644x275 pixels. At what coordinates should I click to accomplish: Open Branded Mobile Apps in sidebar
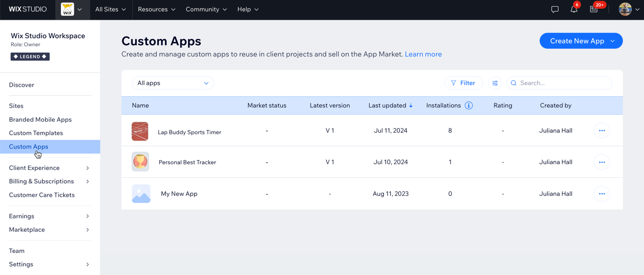tap(40, 120)
